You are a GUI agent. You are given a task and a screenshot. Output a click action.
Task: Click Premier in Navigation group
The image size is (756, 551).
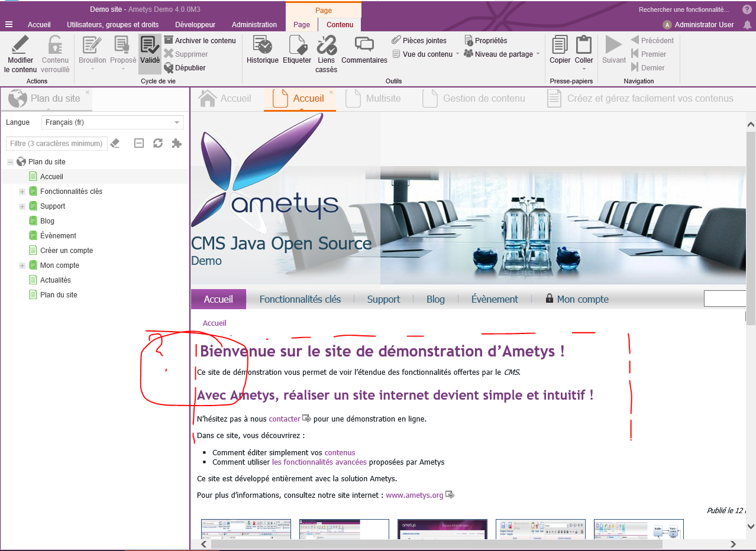(649, 54)
